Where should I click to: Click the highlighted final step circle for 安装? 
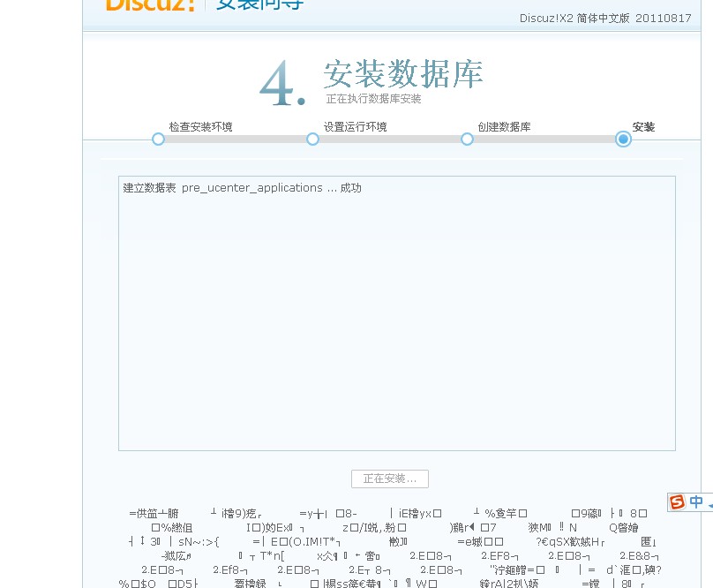(623, 139)
